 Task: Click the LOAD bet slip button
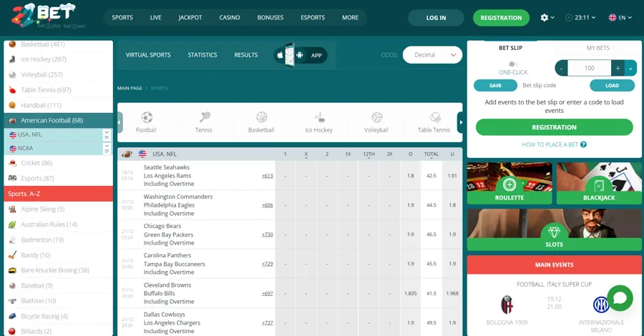pyautogui.click(x=612, y=85)
